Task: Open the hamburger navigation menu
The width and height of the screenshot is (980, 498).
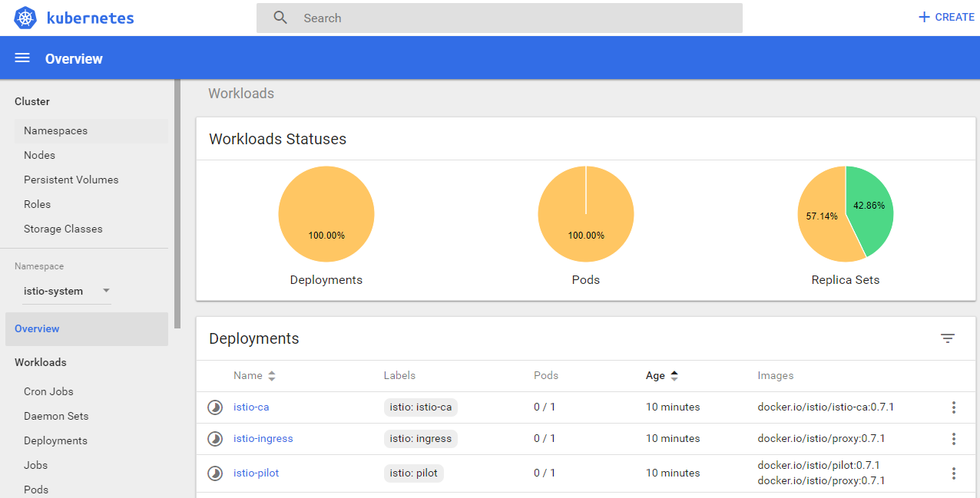Action: 22,58
